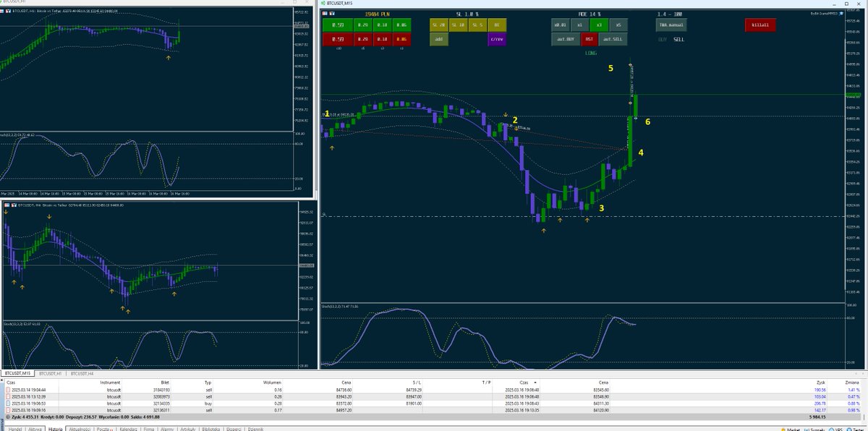Screen dimensions: 868x431
Task: Click the deal icon of ticket 32136311 row
Action: 7,411
